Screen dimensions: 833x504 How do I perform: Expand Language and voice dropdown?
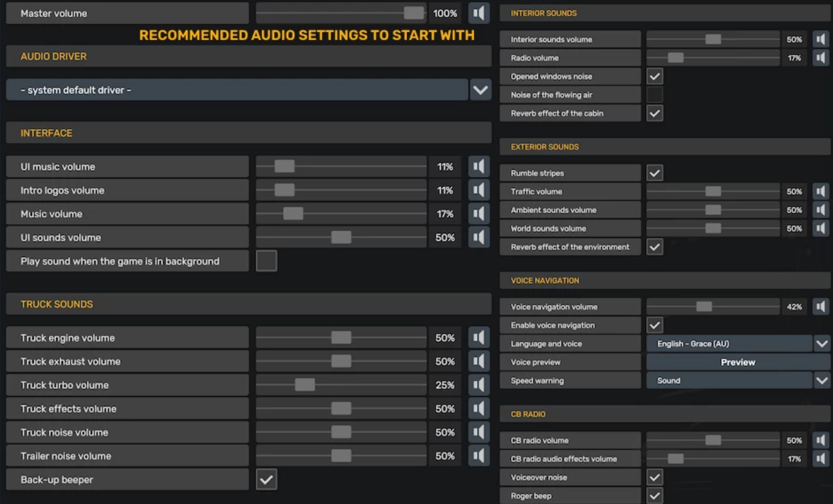pyautogui.click(x=822, y=343)
